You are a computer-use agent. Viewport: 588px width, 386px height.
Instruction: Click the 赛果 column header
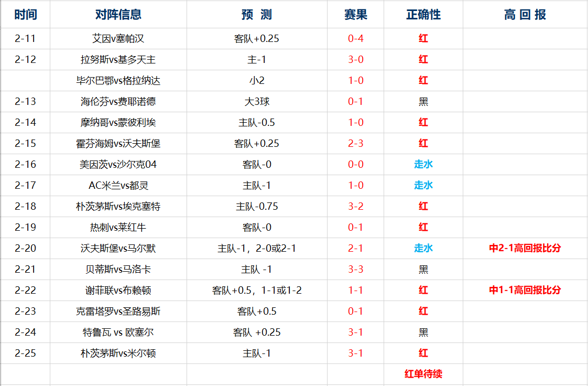(355, 15)
